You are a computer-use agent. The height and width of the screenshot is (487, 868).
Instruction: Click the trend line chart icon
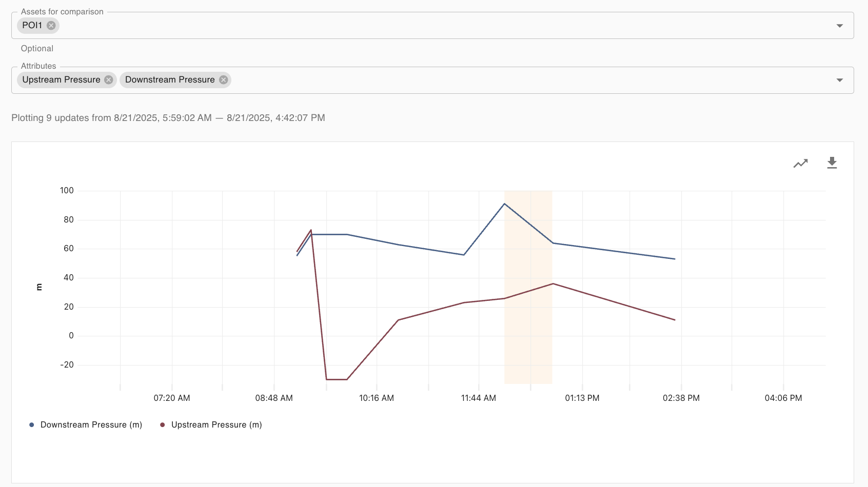[x=800, y=164]
